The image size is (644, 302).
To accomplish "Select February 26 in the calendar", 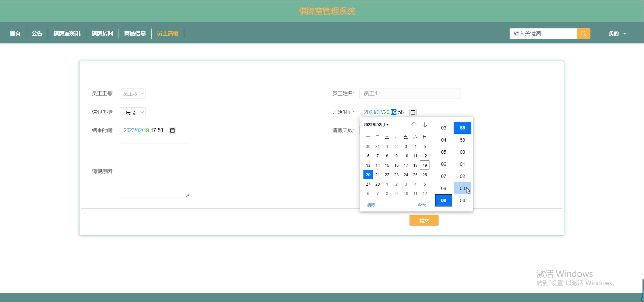I will (425, 175).
